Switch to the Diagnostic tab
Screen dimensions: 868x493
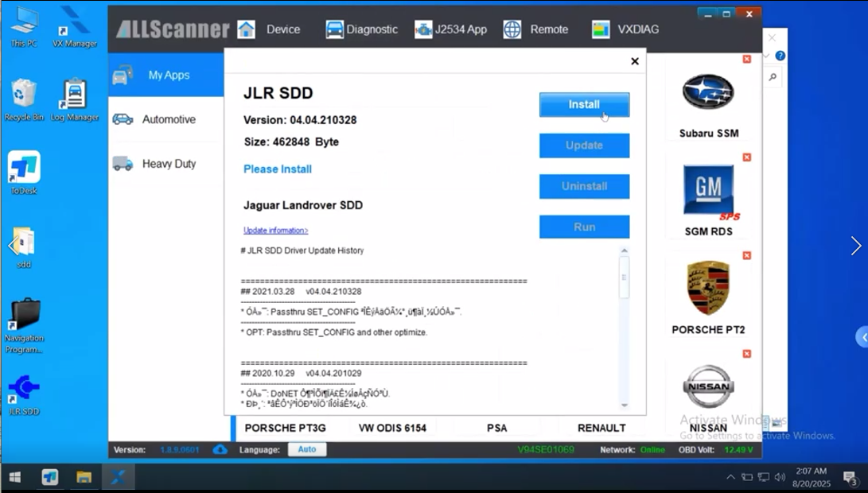362,29
